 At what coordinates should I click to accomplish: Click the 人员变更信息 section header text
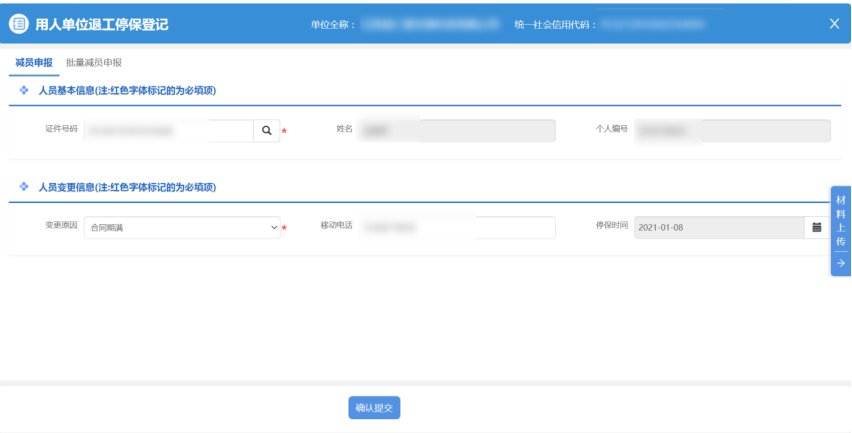pyautogui.click(x=127, y=187)
